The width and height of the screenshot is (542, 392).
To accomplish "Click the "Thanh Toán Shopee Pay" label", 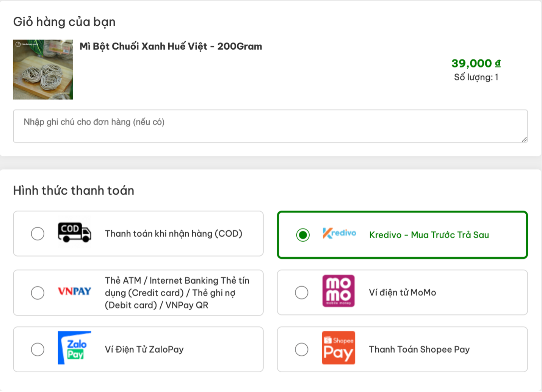I will [419, 349].
